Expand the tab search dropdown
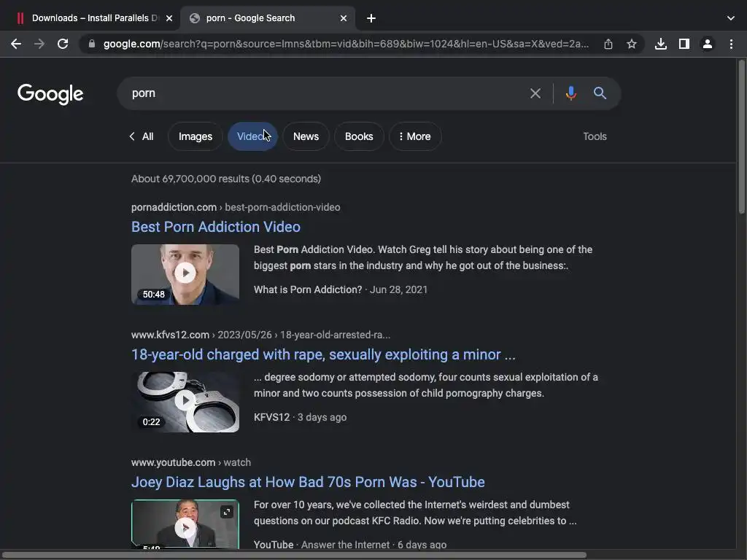Screen dimensions: 747x560 731,18
